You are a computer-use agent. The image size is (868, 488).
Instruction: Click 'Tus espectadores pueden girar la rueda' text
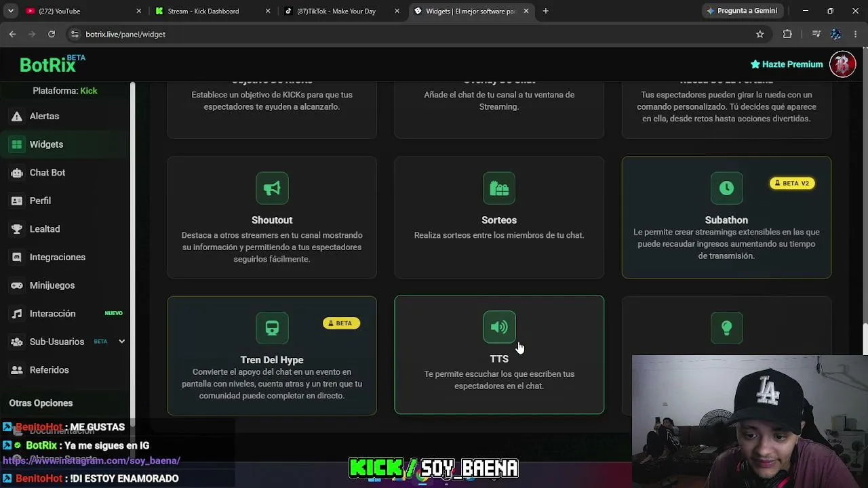coord(726,106)
